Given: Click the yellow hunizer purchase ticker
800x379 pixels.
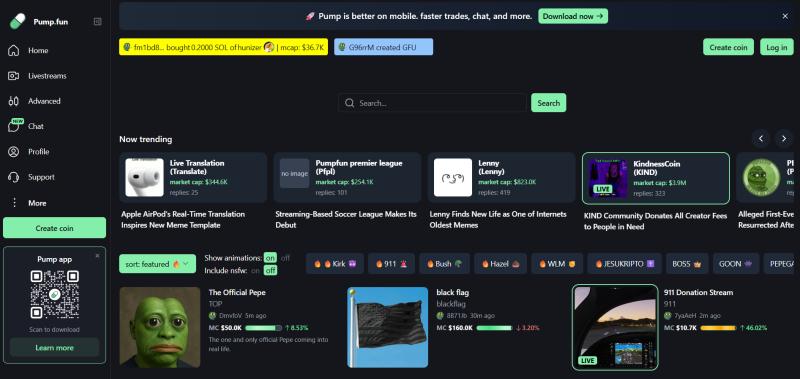Looking at the screenshot, I should pyautogui.click(x=223, y=47).
